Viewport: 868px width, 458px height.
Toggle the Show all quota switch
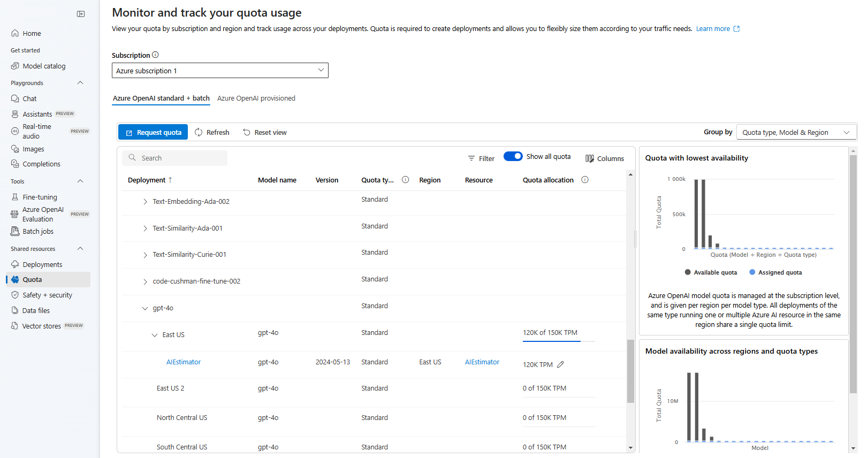[513, 156]
